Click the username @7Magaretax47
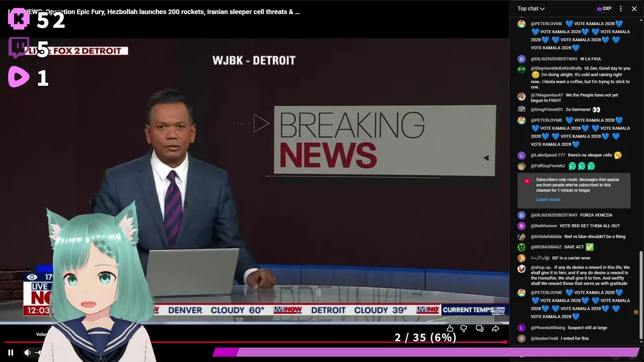644x362 pixels. click(547, 95)
